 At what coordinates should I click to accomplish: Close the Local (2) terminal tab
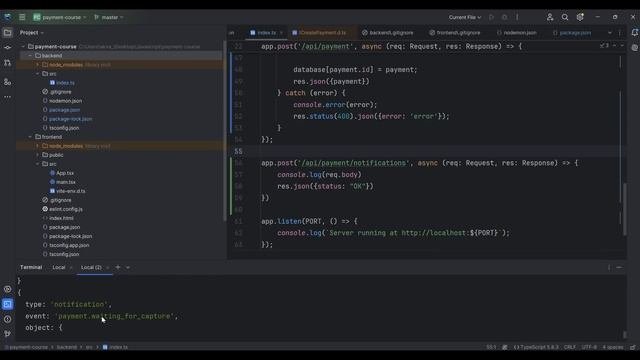click(108, 268)
